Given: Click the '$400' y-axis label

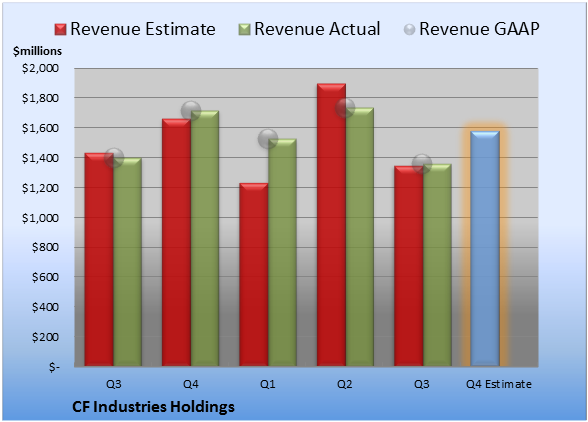Looking at the screenshot, I should pyautogui.click(x=45, y=307).
